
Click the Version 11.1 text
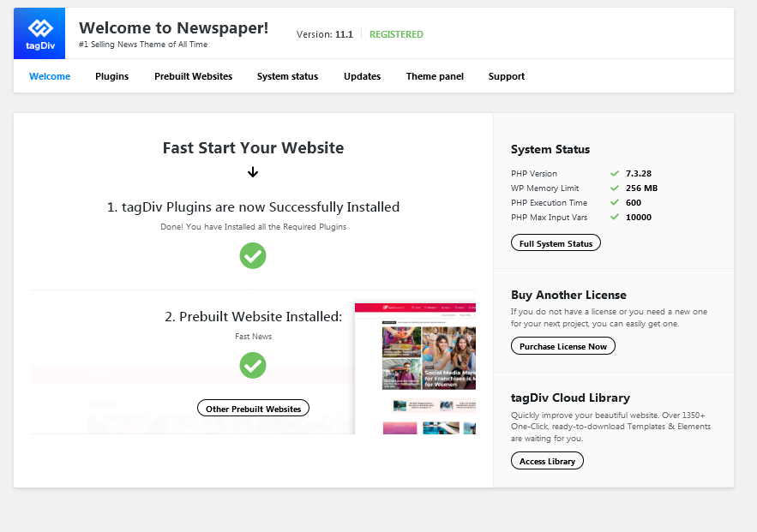[325, 34]
